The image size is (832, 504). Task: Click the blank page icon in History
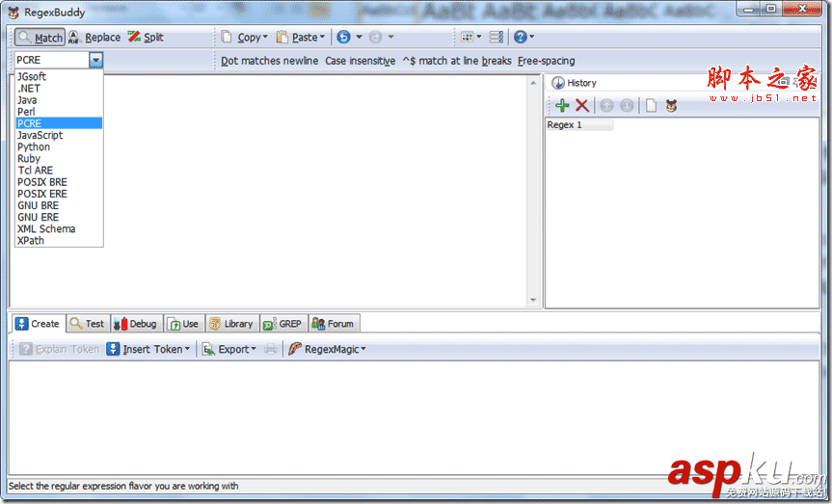[651, 106]
